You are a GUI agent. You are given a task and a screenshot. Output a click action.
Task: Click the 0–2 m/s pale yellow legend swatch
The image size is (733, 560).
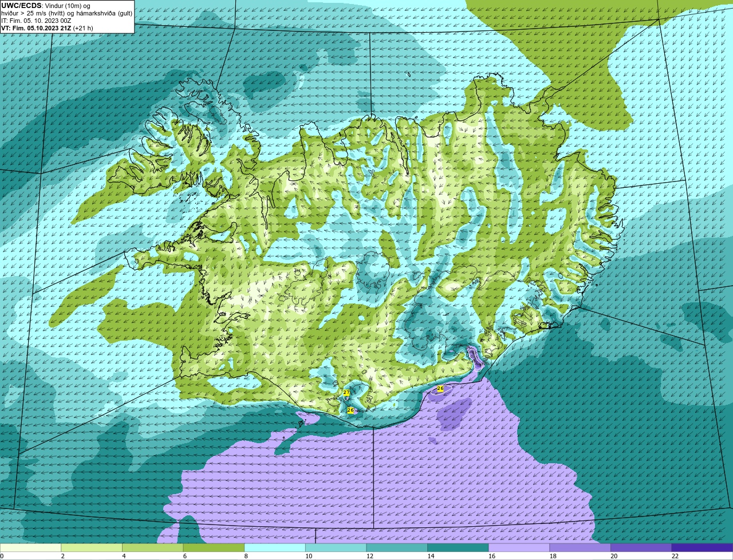[30, 547]
